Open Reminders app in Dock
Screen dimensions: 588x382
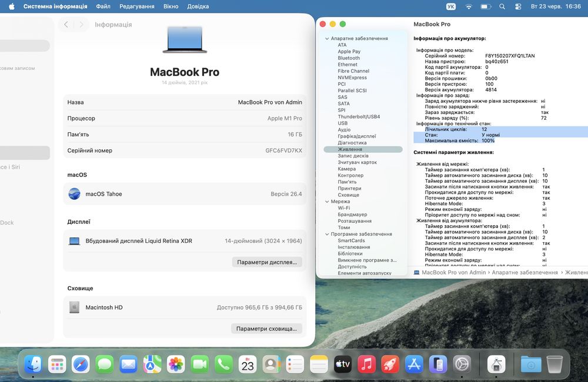295,364
